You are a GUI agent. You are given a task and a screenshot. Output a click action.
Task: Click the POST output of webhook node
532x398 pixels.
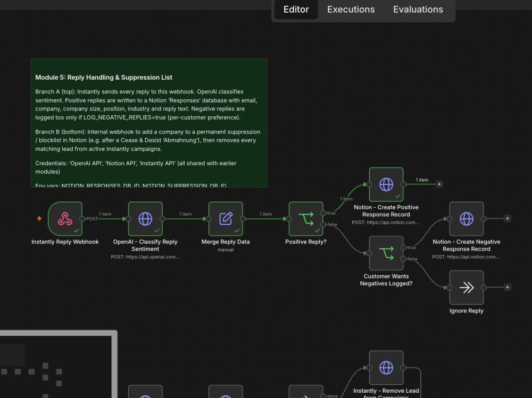point(82,219)
